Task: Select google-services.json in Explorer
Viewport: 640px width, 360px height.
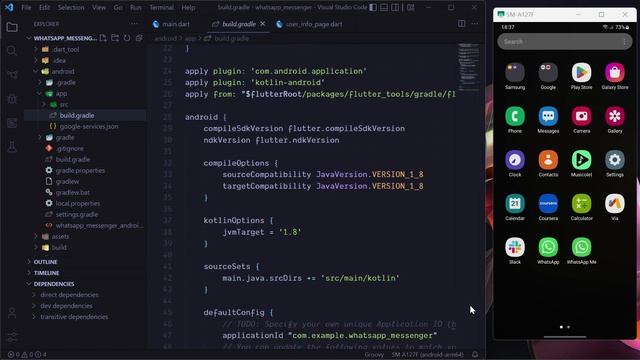Action: tap(85, 127)
